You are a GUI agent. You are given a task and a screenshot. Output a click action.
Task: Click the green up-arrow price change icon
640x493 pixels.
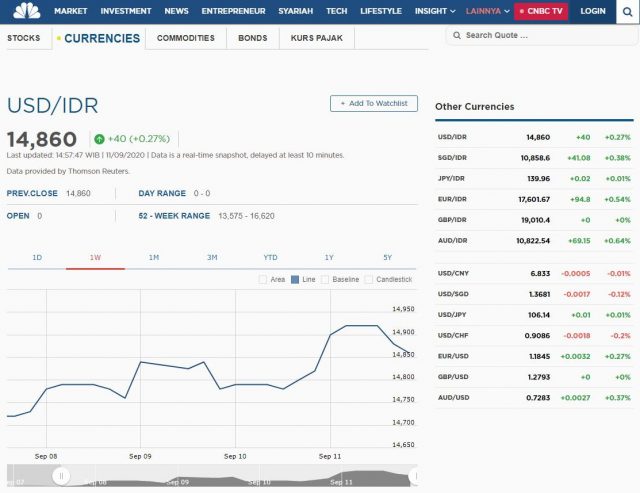(x=99, y=139)
